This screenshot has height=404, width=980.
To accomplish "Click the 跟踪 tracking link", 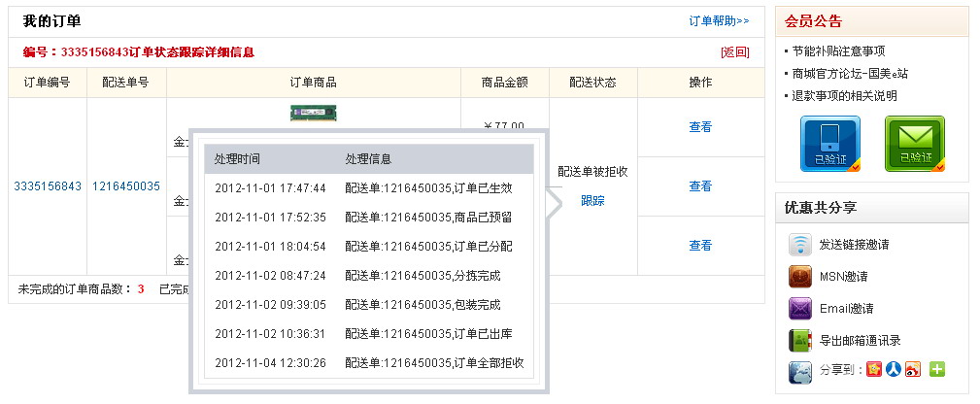I will point(592,201).
